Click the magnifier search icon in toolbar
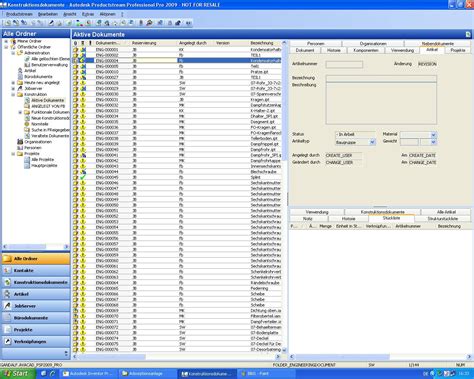 click(x=150, y=23)
